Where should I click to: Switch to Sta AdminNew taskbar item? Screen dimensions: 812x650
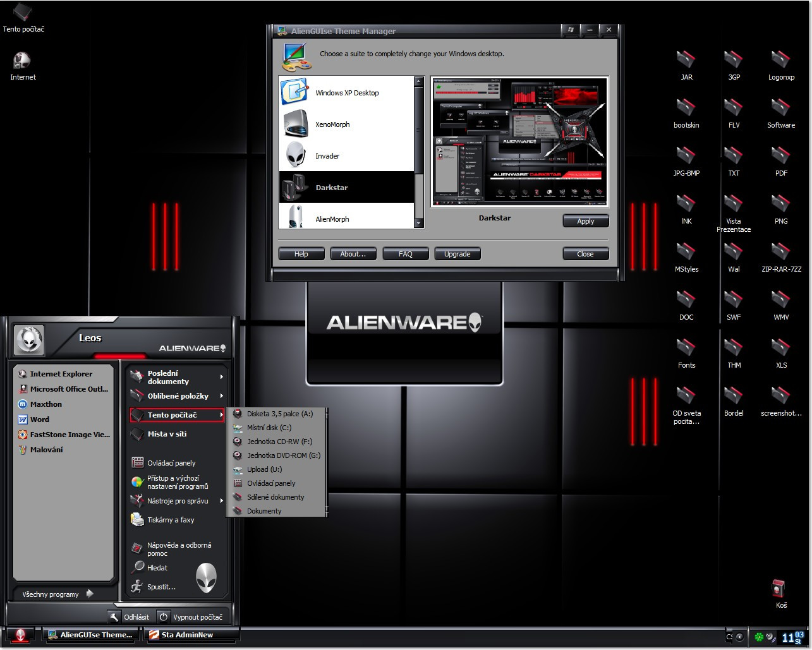pos(191,635)
